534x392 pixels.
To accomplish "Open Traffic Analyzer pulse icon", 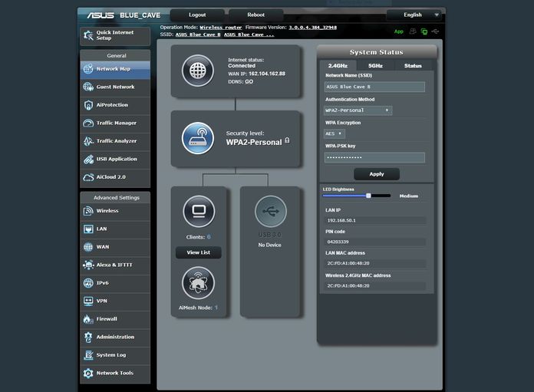I will [x=88, y=141].
